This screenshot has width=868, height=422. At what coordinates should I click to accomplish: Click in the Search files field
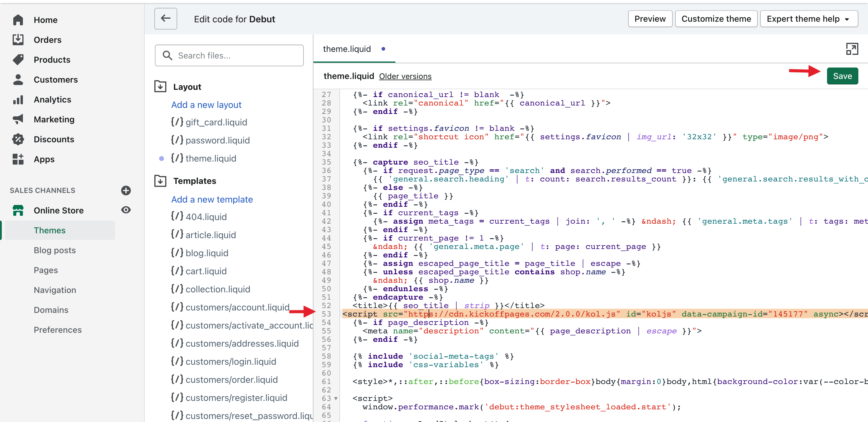229,55
